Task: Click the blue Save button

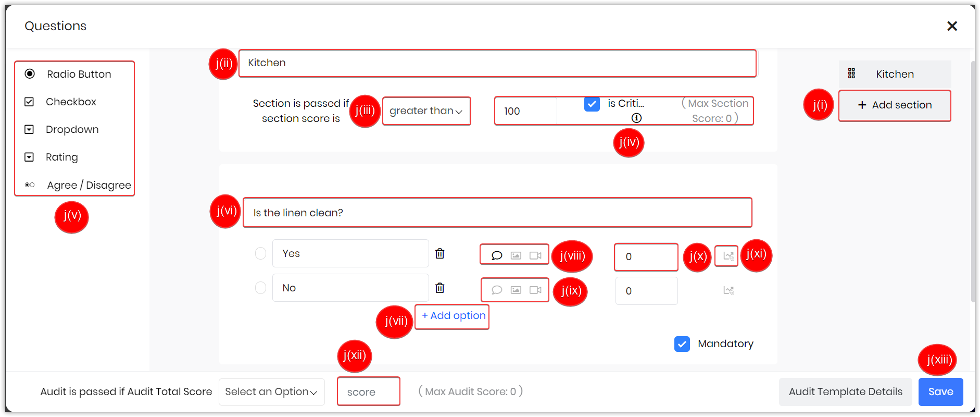Action: point(940,392)
